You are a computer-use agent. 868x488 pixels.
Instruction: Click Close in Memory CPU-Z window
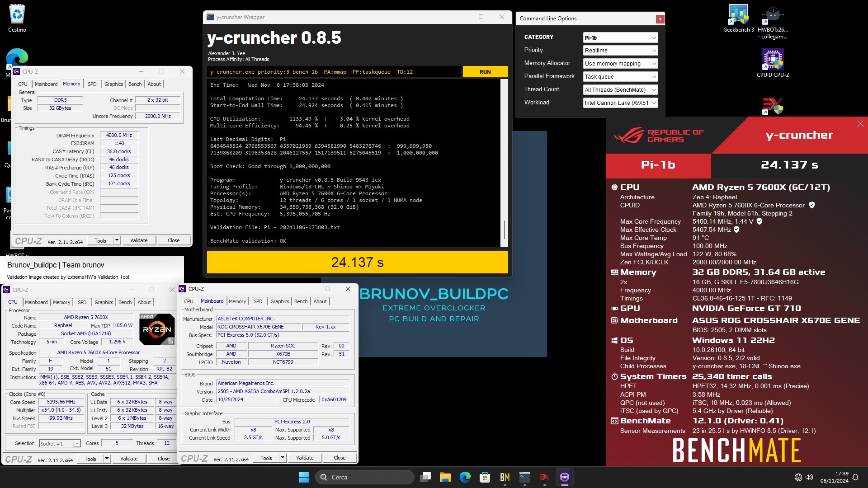(x=174, y=240)
